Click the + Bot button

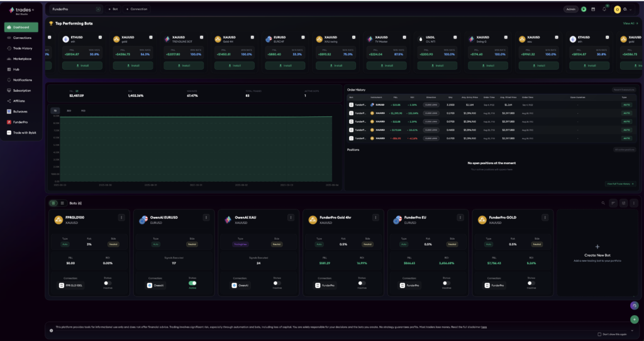(113, 9)
